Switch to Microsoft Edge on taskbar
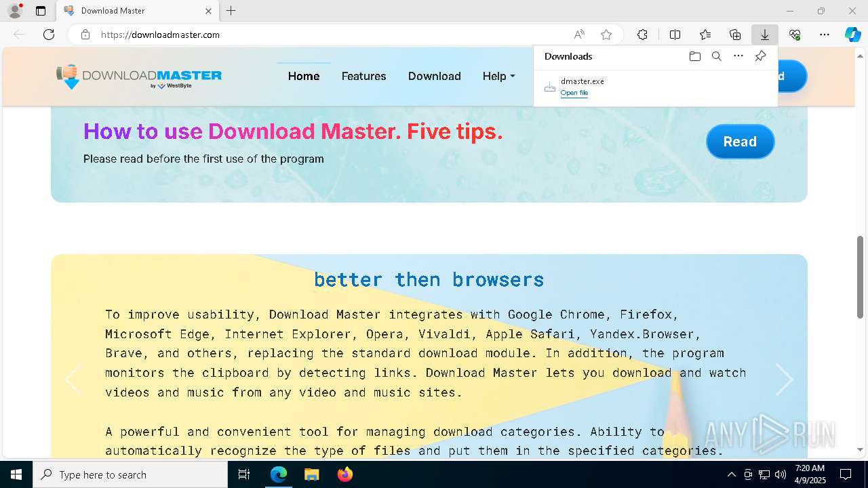 [279, 474]
